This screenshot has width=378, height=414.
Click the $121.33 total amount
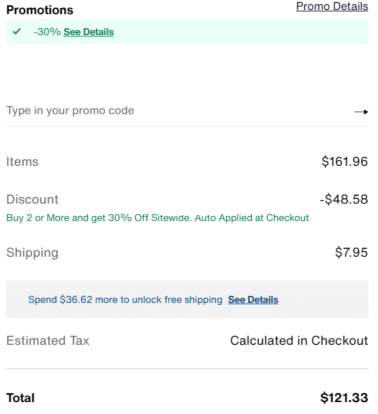click(x=344, y=398)
